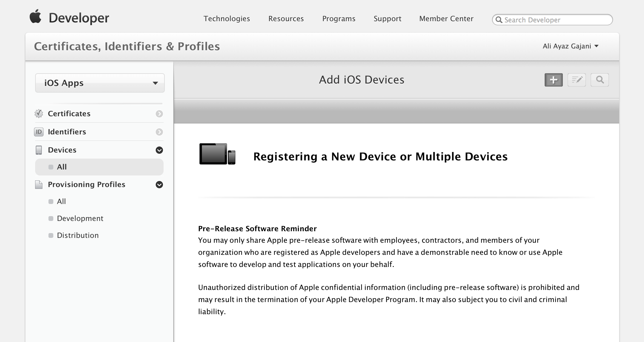Open the Technologies menu
The width and height of the screenshot is (644, 342).
227,19
